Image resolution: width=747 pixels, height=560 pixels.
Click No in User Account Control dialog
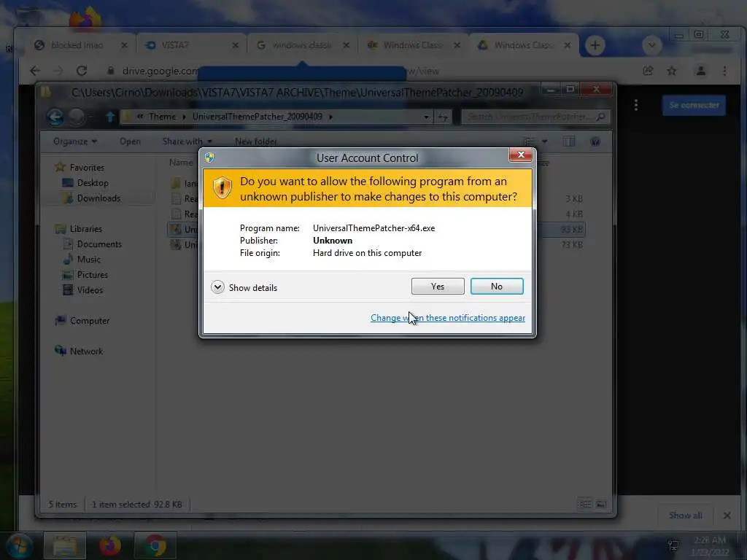pyautogui.click(x=496, y=286)
